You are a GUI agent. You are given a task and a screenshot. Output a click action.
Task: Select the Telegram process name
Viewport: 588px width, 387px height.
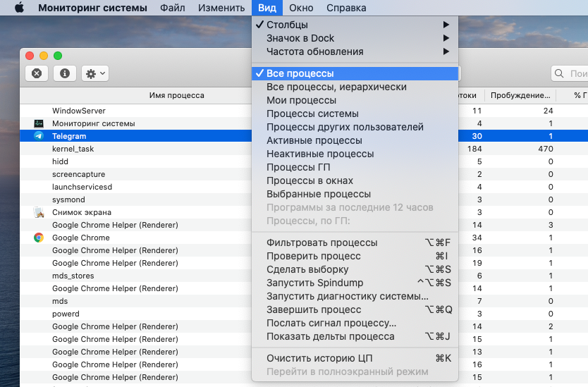click(x=69, y=136)
